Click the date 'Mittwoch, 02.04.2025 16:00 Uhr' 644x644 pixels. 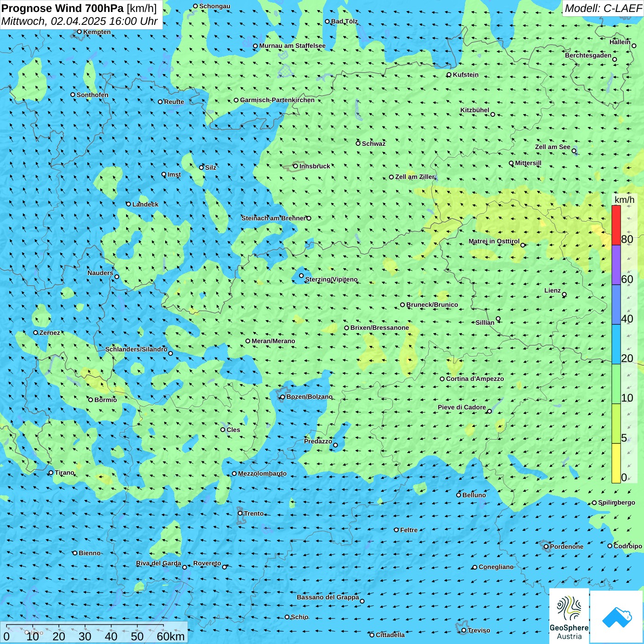click(80, 21)
